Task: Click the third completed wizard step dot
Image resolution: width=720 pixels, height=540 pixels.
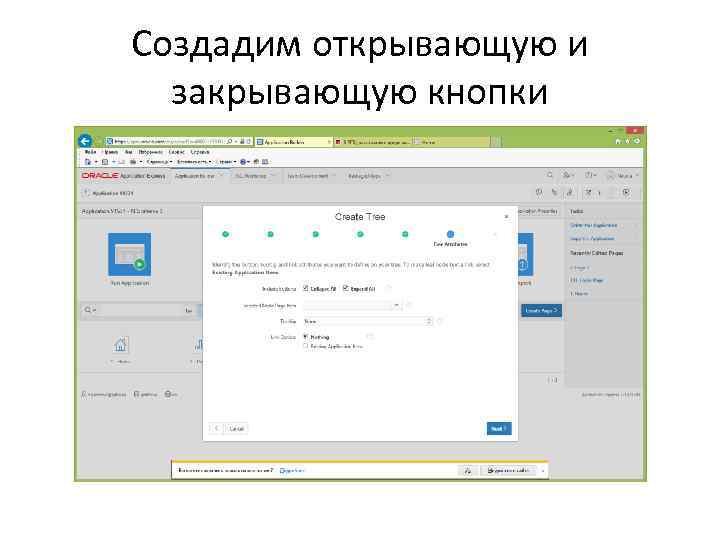Action: click(315, 234)
